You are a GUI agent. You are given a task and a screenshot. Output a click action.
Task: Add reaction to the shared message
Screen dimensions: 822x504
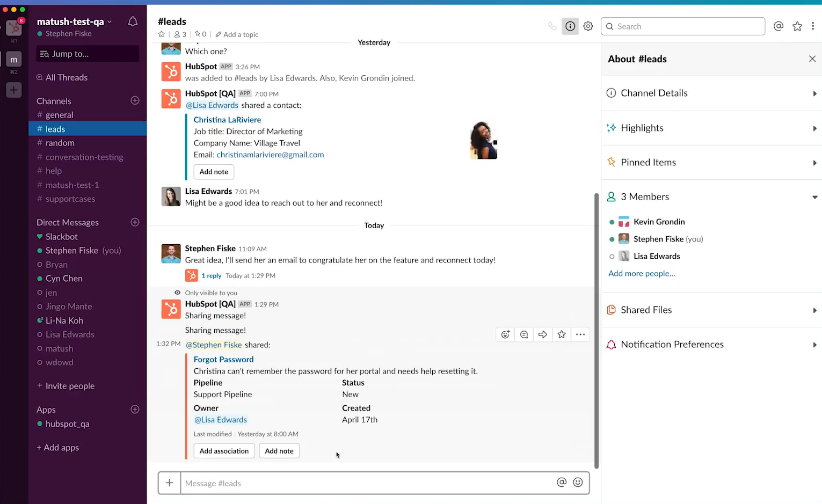[x=505, y=334]
